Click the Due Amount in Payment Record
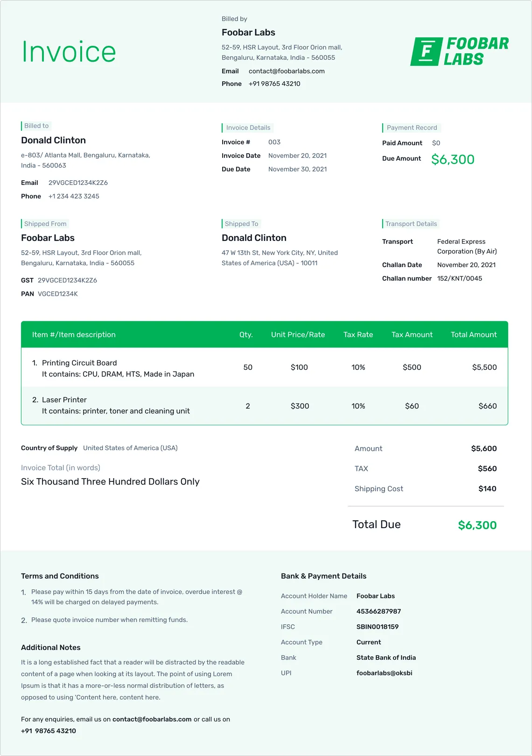Viewport: 532px width, 756px height. point(452,160)
